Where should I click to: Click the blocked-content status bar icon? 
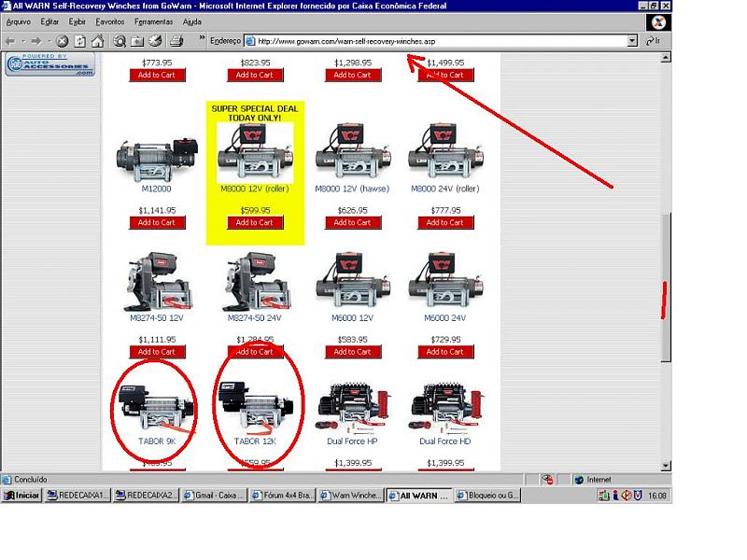coord(547,480)
